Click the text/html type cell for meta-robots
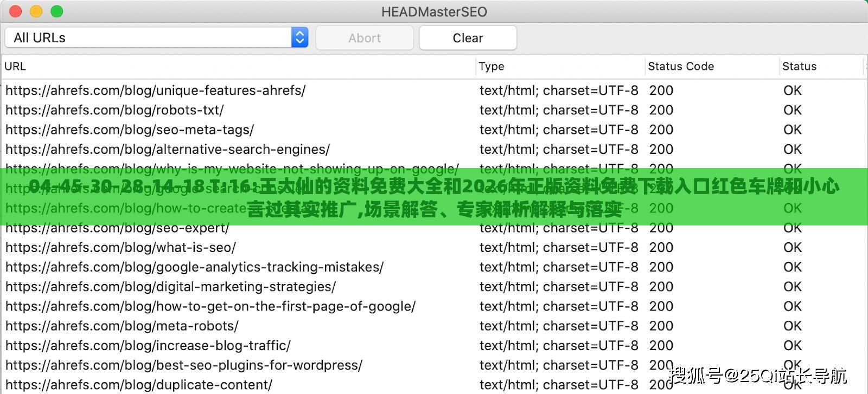Viewport: 868px width, 394px height. [559, 326]
